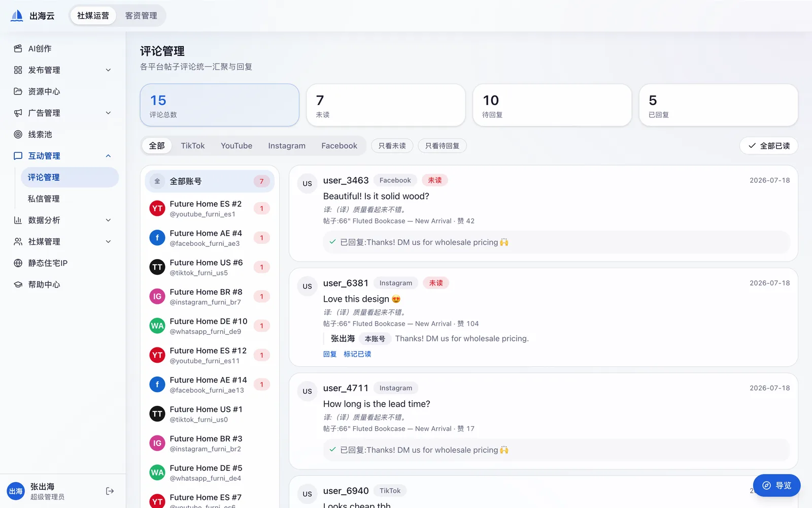Click the Facebook tag on user_3463
The width and height of the screenshot is (812, 508).
tap(395, 180)
